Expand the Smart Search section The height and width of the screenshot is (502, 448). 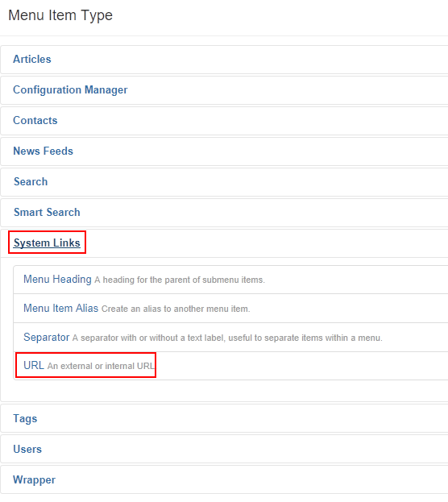47,212
